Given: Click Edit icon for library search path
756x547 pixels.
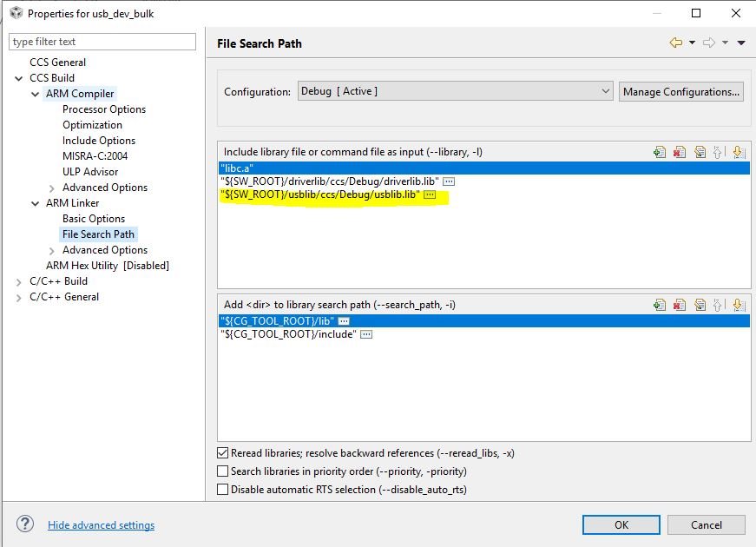Looking at the screenshot, I should (x=699, y=305).
